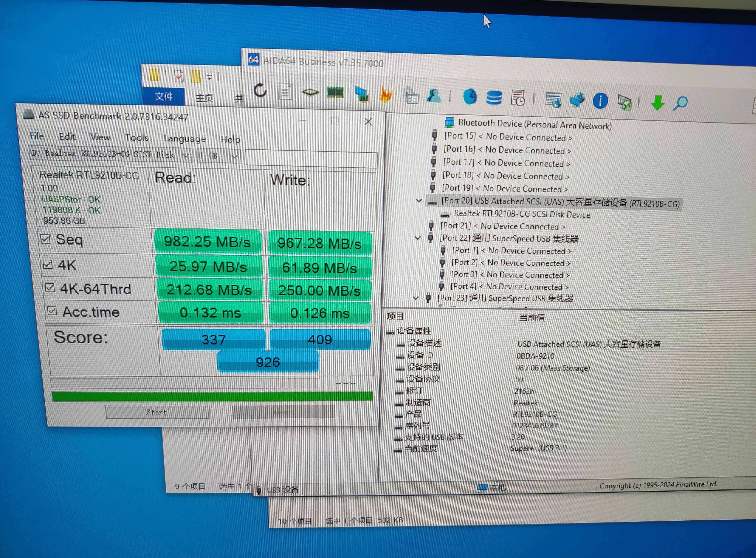Click the AIDA64 database stack icon
The width and height of the screenshot is (756, 558).
[x=494, y=98]
